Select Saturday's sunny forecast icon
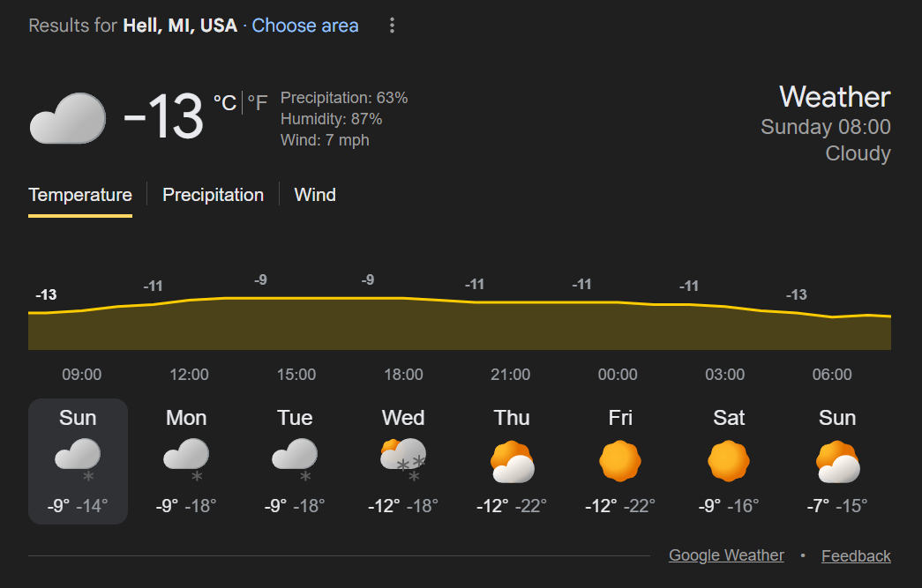This screenshot has width=922, height=588. 729,461
